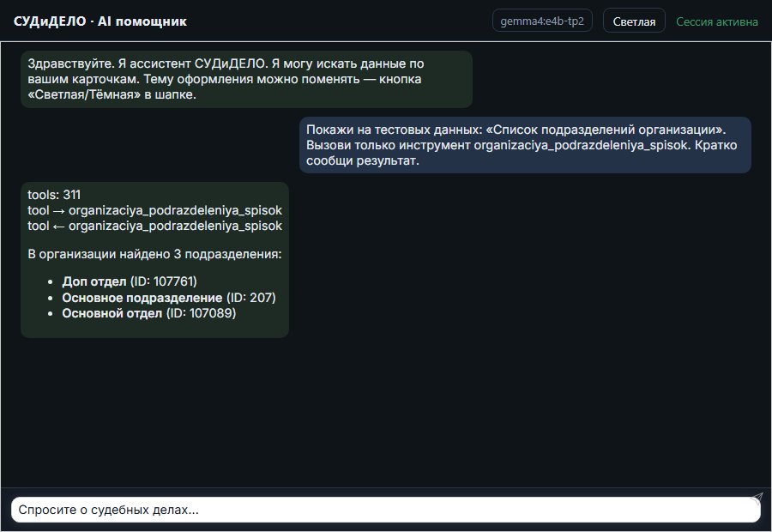Switch theme with the Светлая button
This screenshot has height=532, width=772.
pyautogui.click(x=634, y=21)
